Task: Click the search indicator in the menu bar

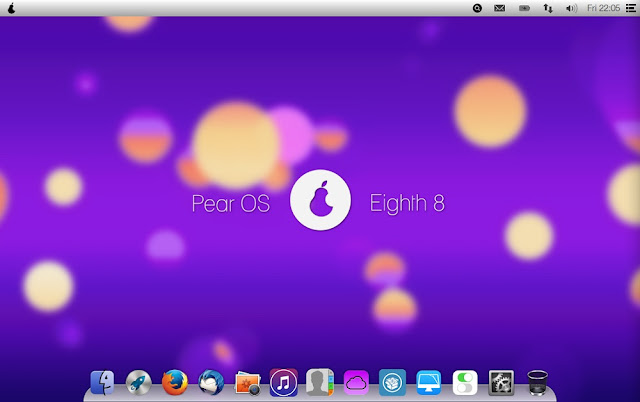Action: (x=477, y=8)
